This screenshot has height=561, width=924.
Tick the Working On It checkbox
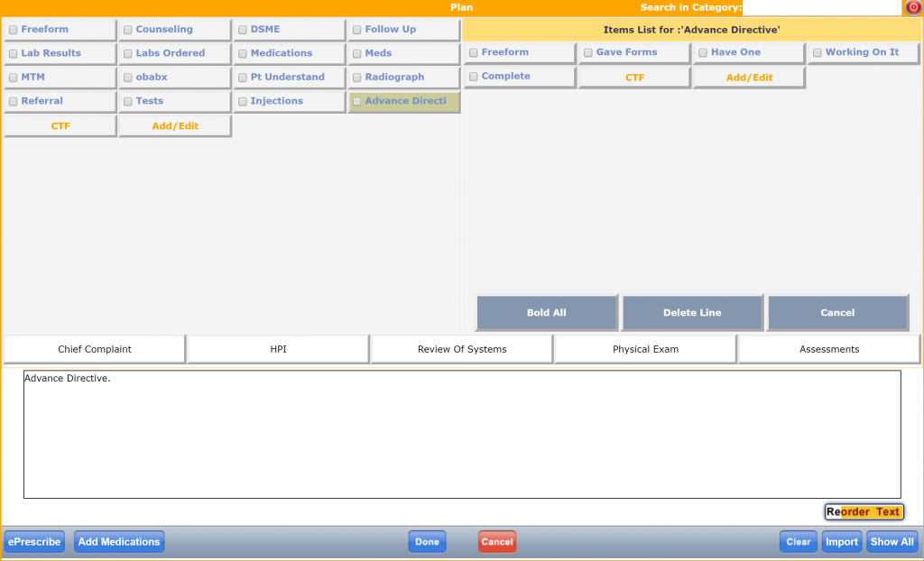(x=818, y=53)
